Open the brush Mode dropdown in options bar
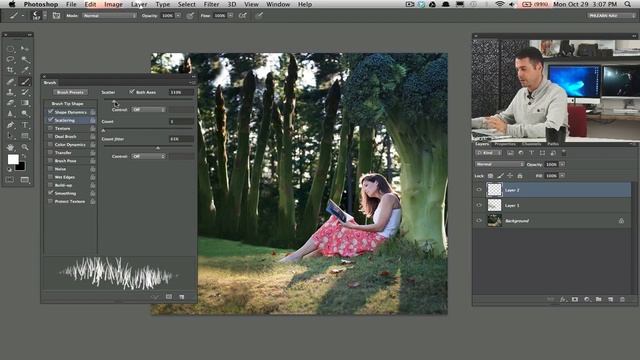Screen dimensions: 640x360 pyautogui.click(x=109, y=16)
